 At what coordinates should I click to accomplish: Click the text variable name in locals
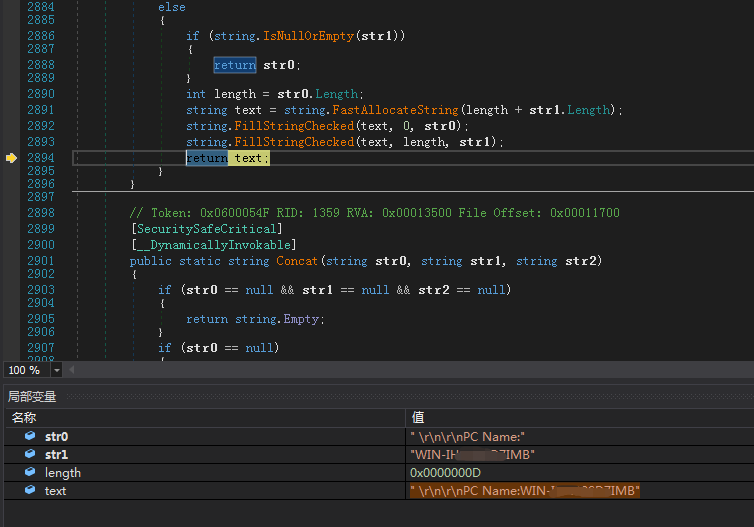pyautogui.click(x=55, y=491)
